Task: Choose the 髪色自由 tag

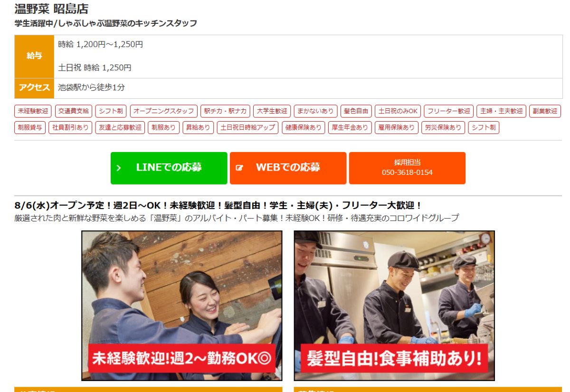Action: (356, 111)
